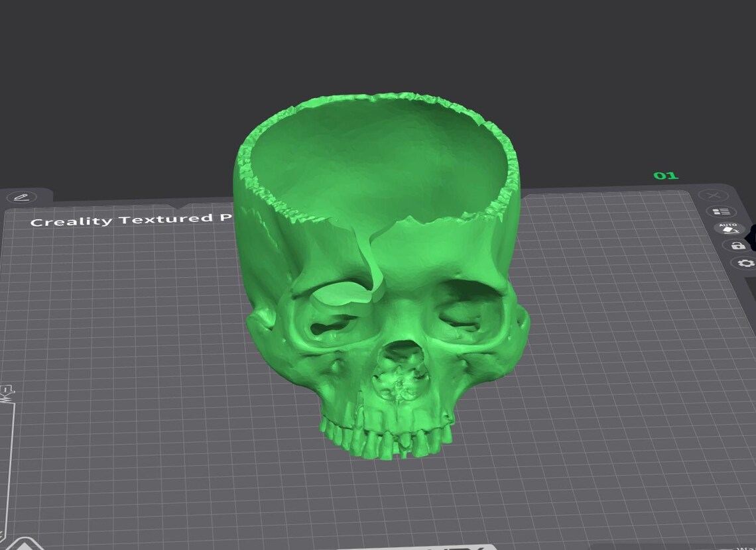Auto orient objects using the AUTO icon

[728, 229]
